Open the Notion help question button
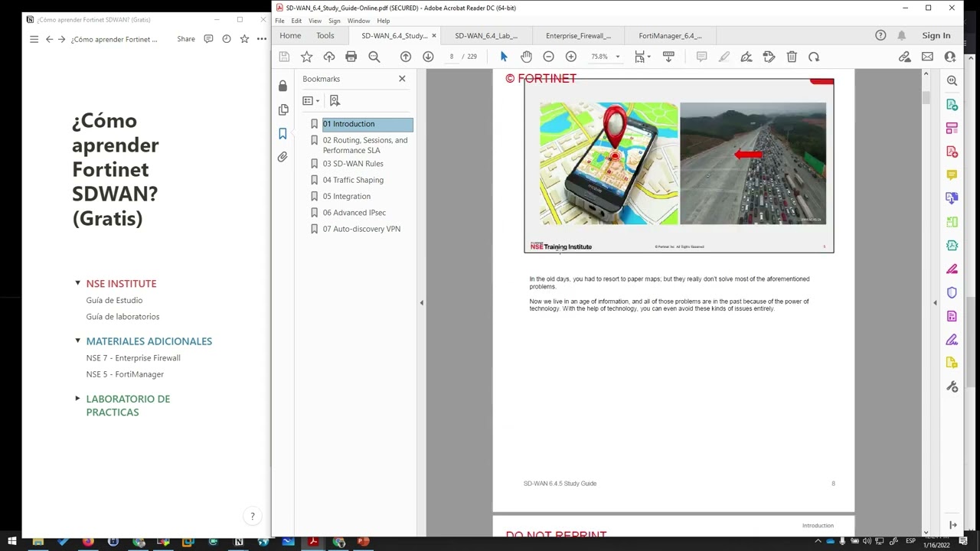 point(253,517)
